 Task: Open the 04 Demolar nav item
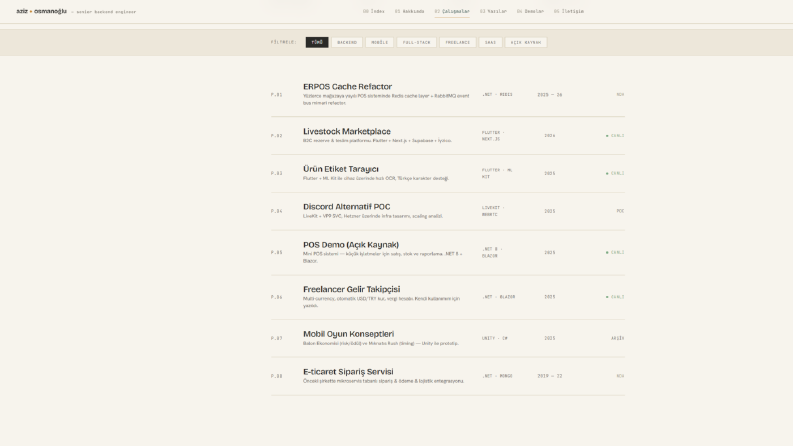coord(530,11)
